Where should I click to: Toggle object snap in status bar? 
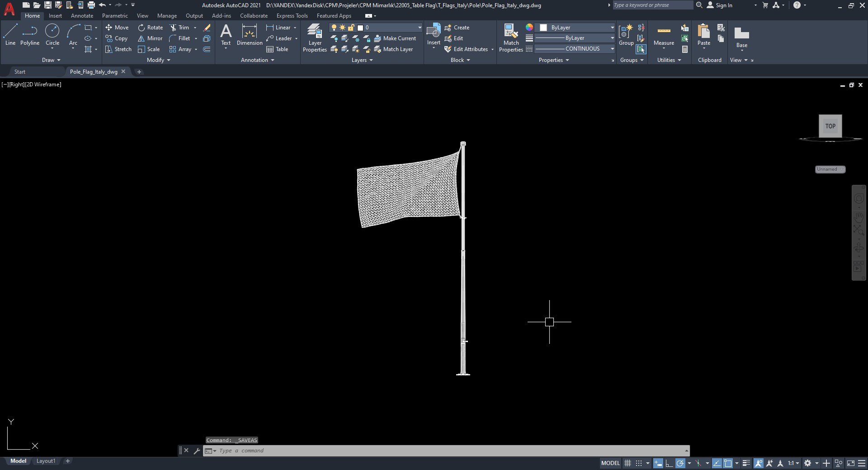[728, 463]
